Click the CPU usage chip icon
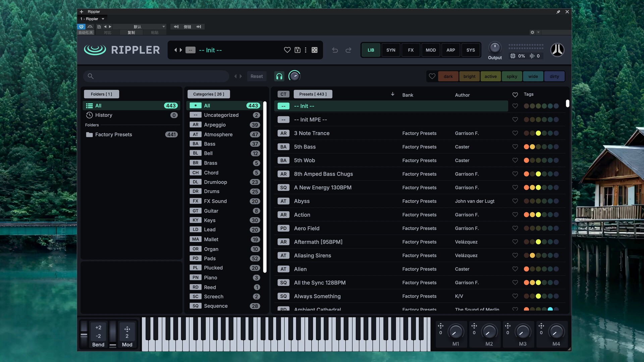 click(x=513, y=56)
